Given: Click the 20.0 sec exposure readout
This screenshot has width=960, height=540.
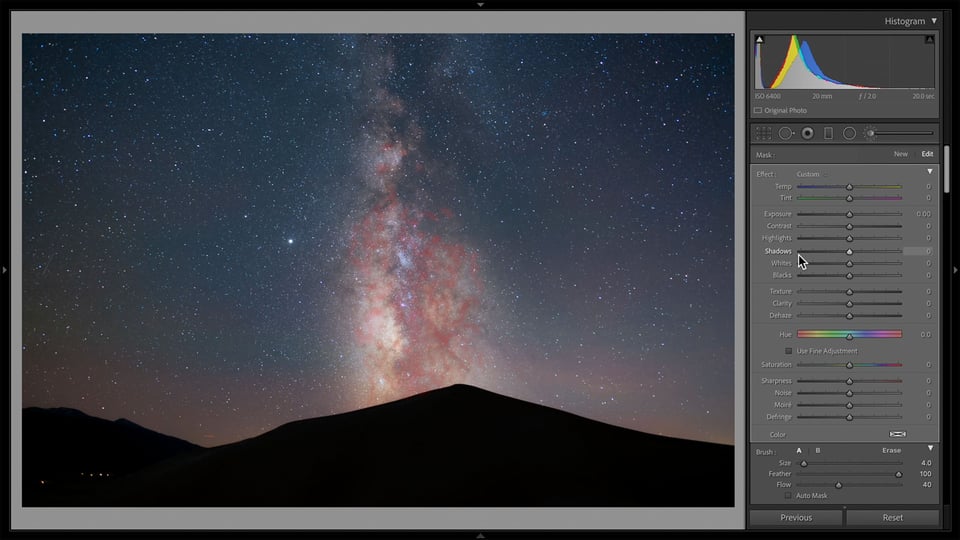Looking at the screenshot, I should [x=923, y=97].
